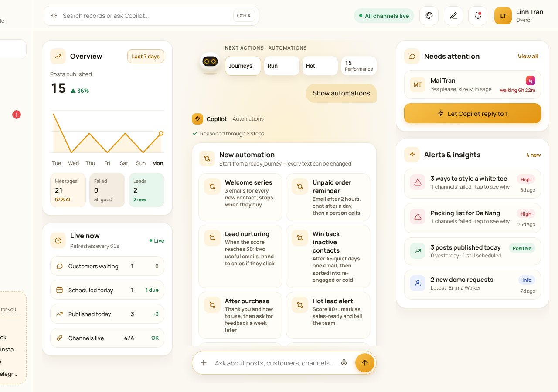Open the Hot lead alert card
558x392 pixels.
(x=328, y=315)
